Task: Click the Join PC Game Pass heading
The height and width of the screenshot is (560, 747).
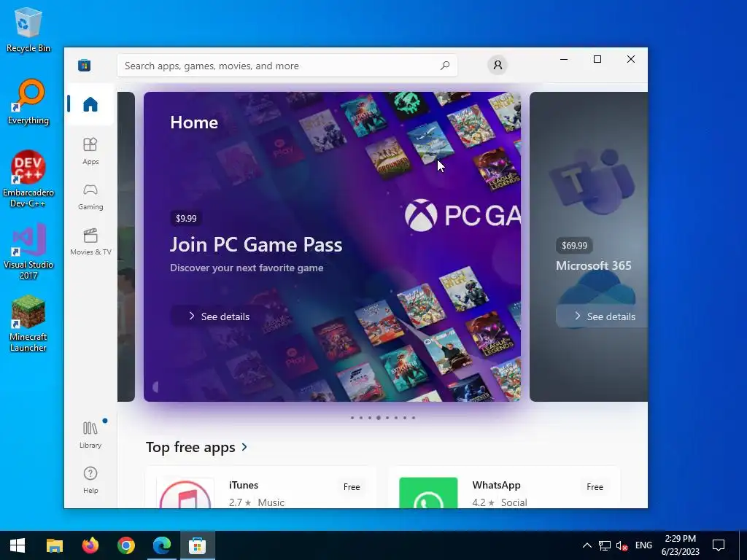Action: pyautogui.click(x=256, y=244)
